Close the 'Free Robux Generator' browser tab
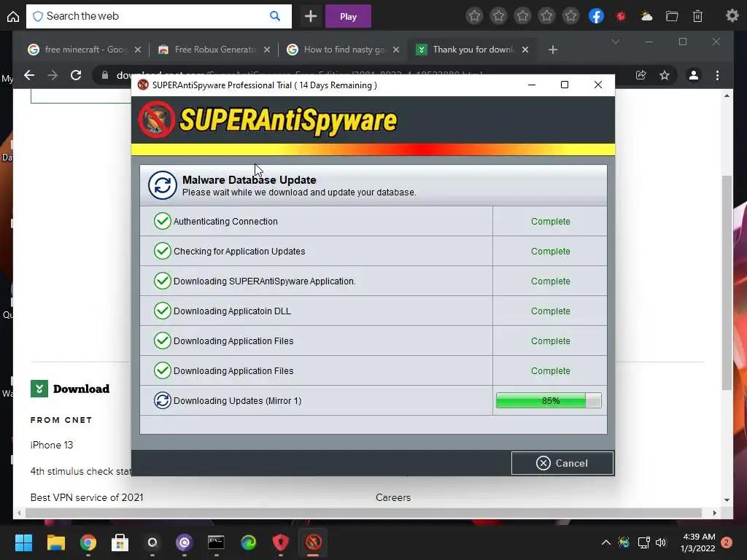The image size is (747, 560). tap(267, 50)
